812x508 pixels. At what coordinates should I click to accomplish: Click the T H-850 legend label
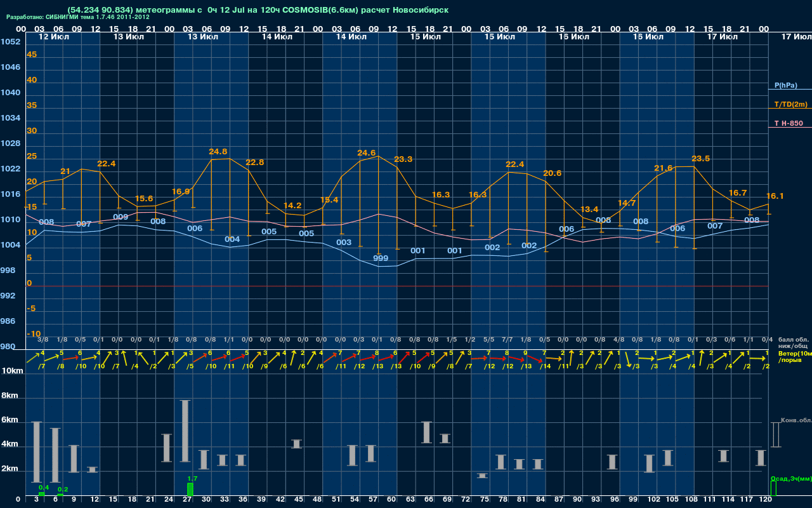click(x=788, y=123)
